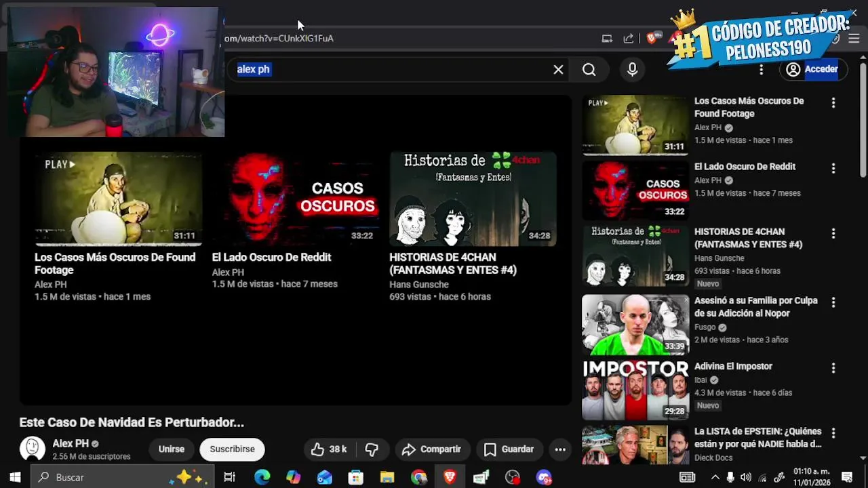Click the install app icon in address bar
868x488 pixels.
pyautogui.click(x=607, y=39)
